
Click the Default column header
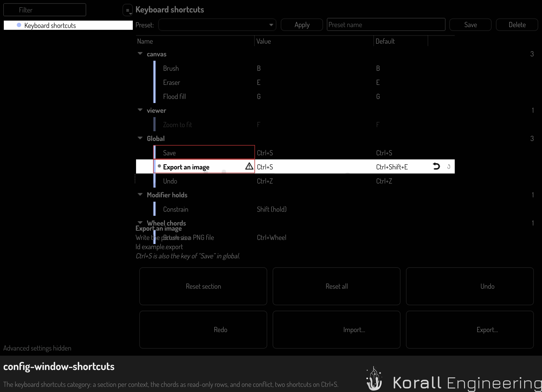401,41
